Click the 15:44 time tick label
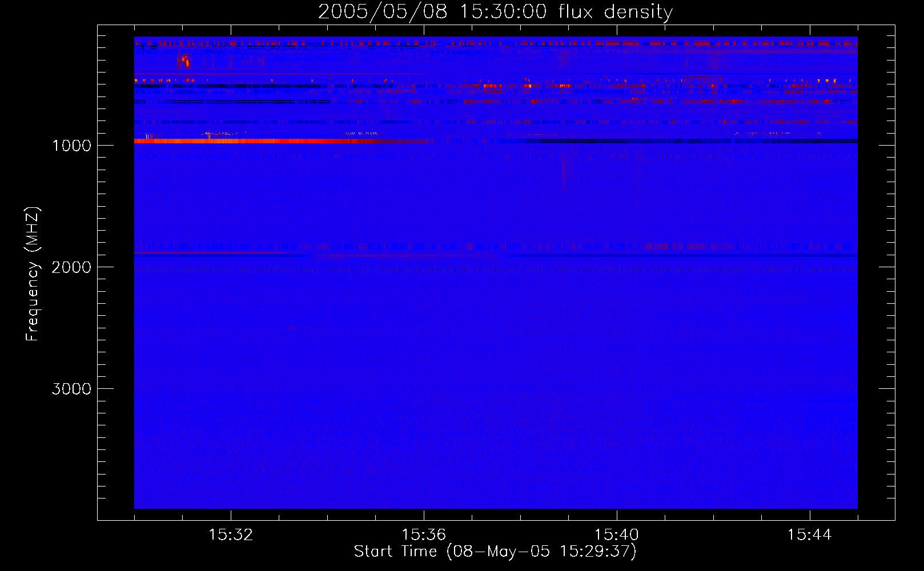The width and height of the screenshot is (924, 571). coord(810,535)
